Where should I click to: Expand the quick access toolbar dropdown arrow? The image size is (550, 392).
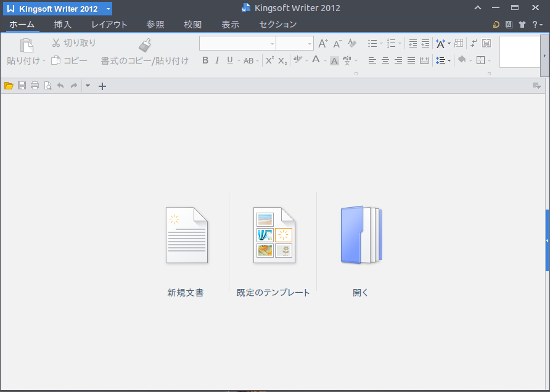pos(88,86)
